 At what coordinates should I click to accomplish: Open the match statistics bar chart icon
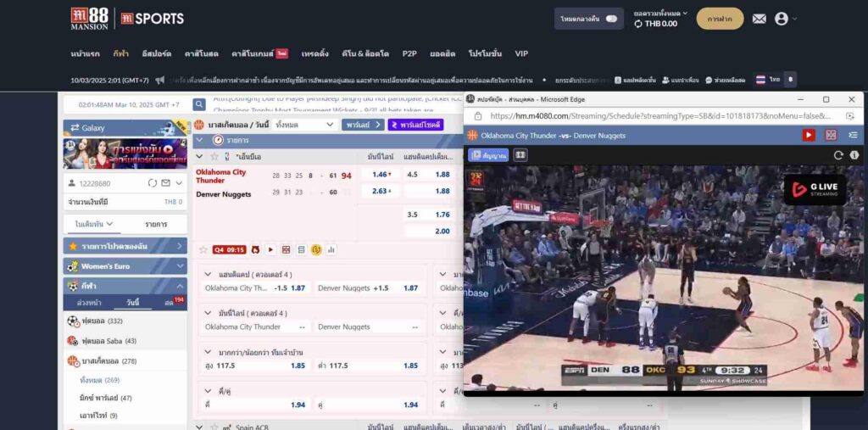[331, 249]
